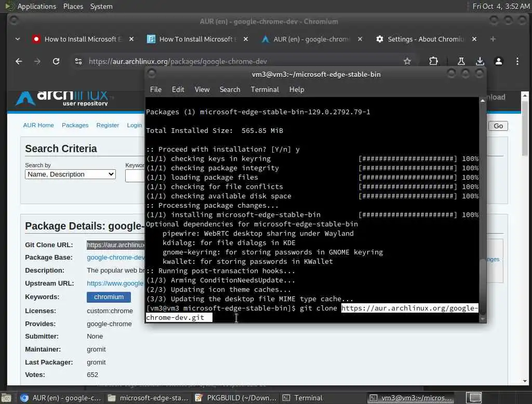The width and height of the screenshot is (532, 404).
Task: Click the Keywords input field
Action: [135, 176]
